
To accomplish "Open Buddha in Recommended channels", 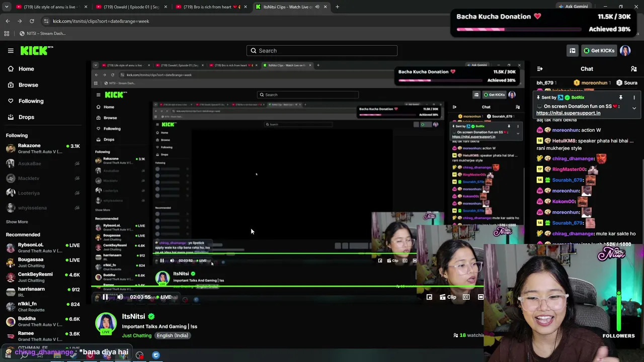I will (x=43, y=321).
